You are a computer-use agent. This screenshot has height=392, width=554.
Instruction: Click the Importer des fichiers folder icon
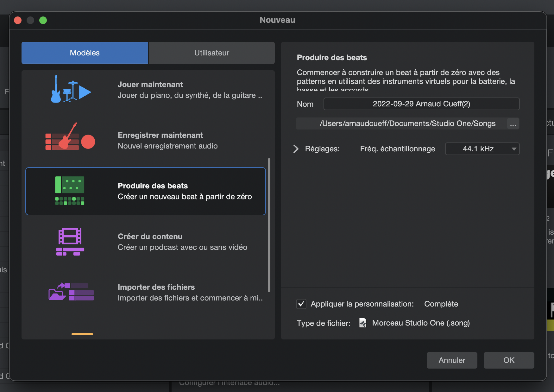[71, 292]
